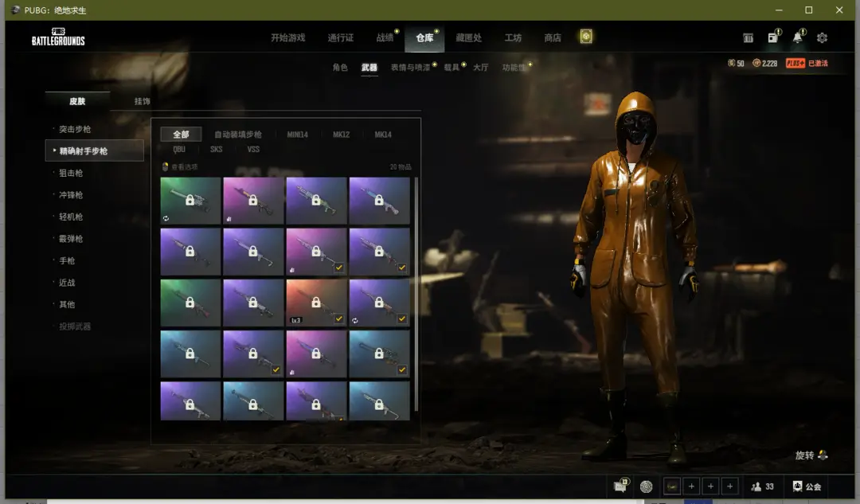This screenshot has height=504, width=860.
Task: Select the 狙击枪 weapon category
Action: 70,173
